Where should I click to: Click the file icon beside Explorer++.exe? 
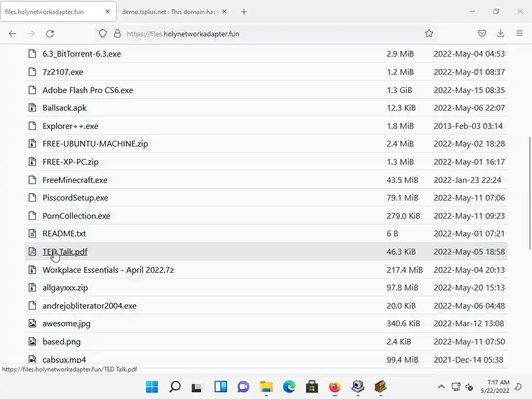[x=32, y=126]
